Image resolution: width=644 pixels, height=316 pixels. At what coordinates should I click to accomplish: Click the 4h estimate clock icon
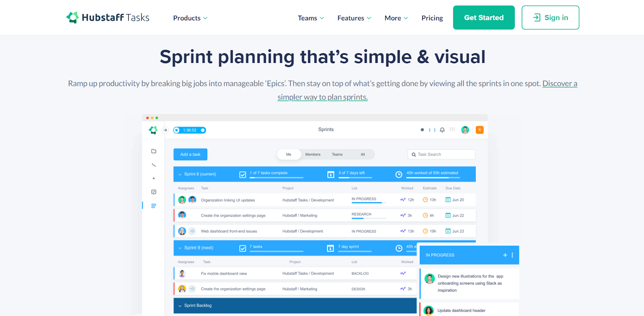pyautogui.click(x=425, y=216)
